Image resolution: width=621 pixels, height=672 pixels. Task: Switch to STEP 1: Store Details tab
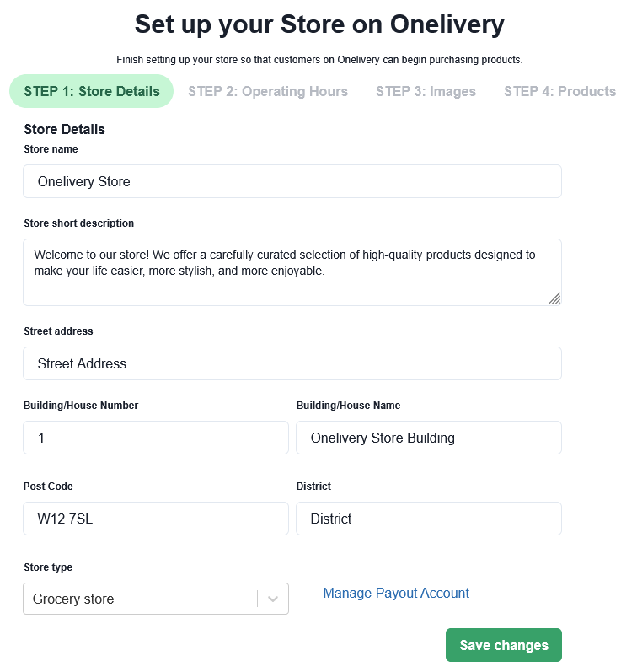tap(92, 91)
